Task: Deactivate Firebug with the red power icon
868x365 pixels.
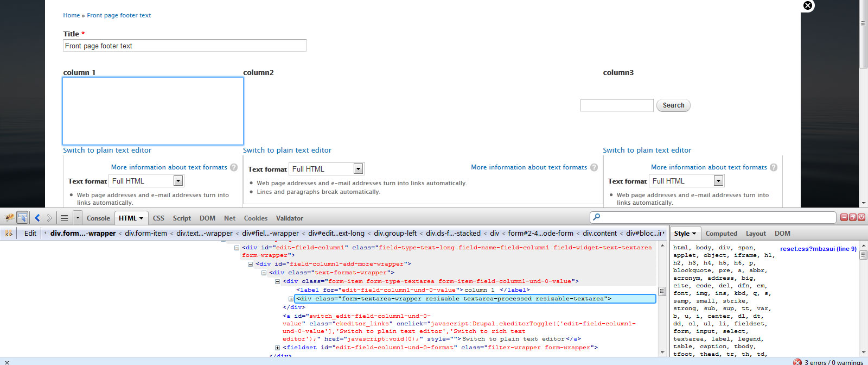Action: pyautogui.click(x=861, y=217)
